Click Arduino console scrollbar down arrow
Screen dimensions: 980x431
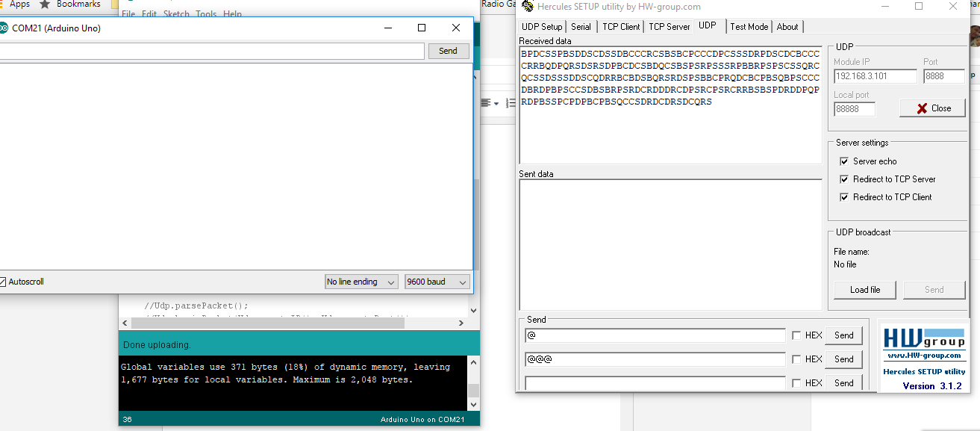tap(473, 404)
